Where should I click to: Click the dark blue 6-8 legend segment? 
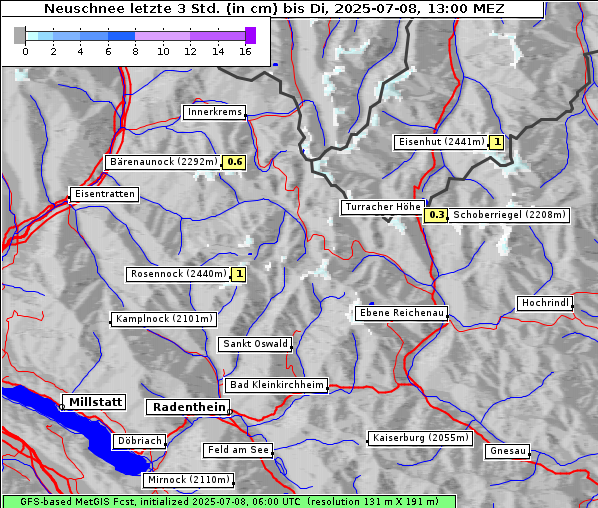pos(122,36)
